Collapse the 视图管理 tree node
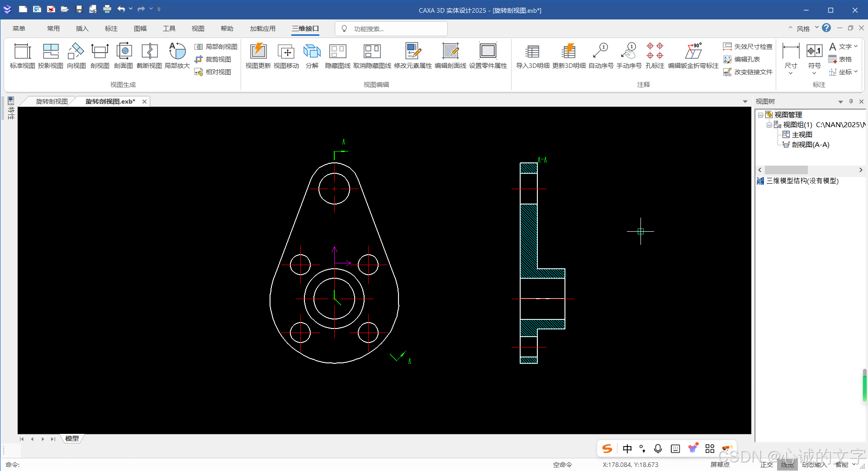 click(761, 115)
